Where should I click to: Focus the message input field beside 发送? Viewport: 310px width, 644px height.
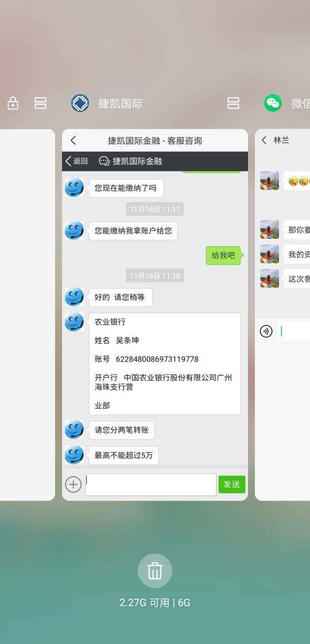click(150, 484)
